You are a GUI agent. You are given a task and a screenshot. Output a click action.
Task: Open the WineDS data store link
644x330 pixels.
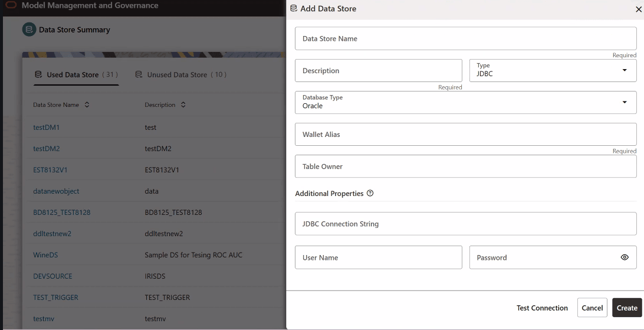click(x=45, y=255)
